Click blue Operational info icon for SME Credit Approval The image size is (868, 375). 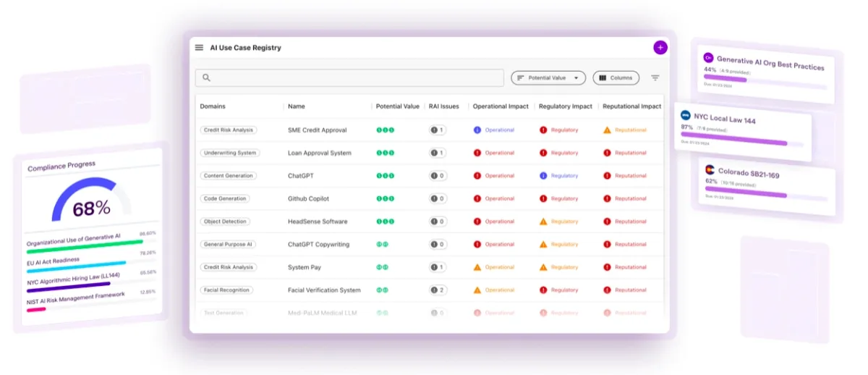[477, 130]
